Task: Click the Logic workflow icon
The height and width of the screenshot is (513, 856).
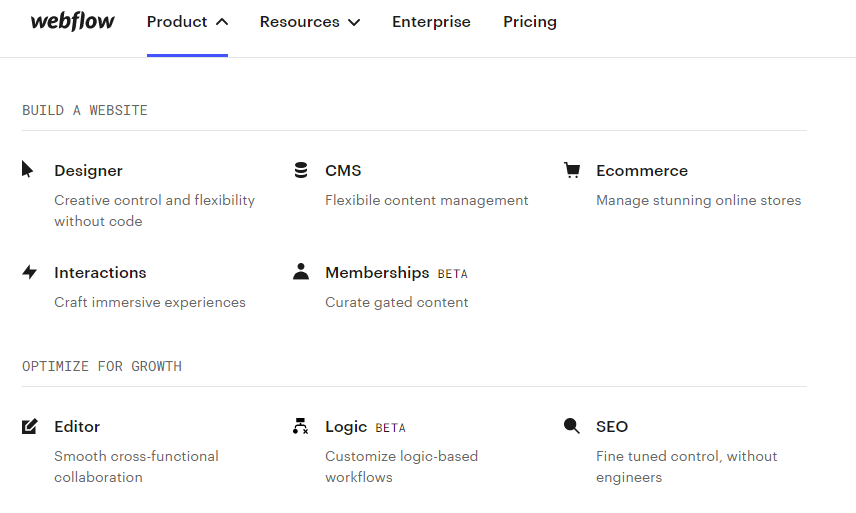Action: tap(300, 426)
